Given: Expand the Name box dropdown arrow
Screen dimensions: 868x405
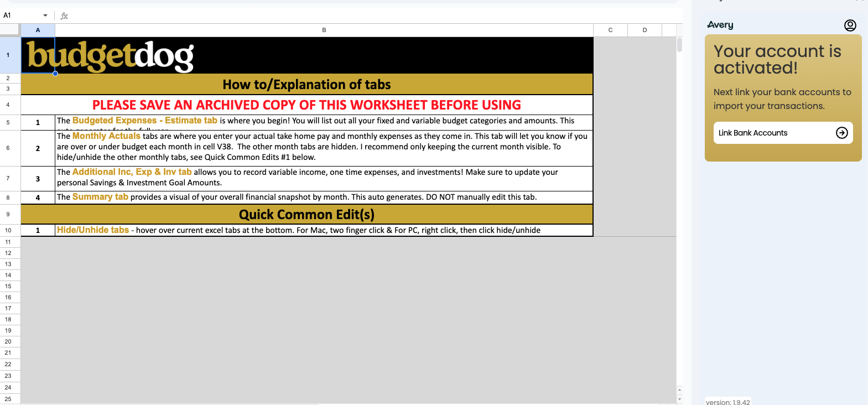Looking at the screenshot, I should [x=45, y=15].
